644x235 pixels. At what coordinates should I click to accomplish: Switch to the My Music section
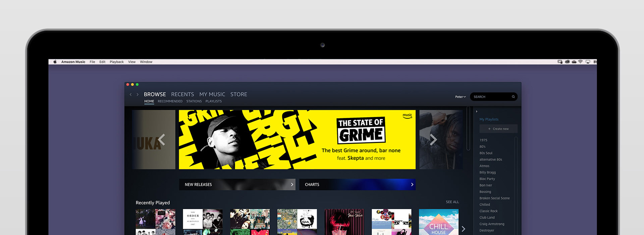(x=212, y=94)
